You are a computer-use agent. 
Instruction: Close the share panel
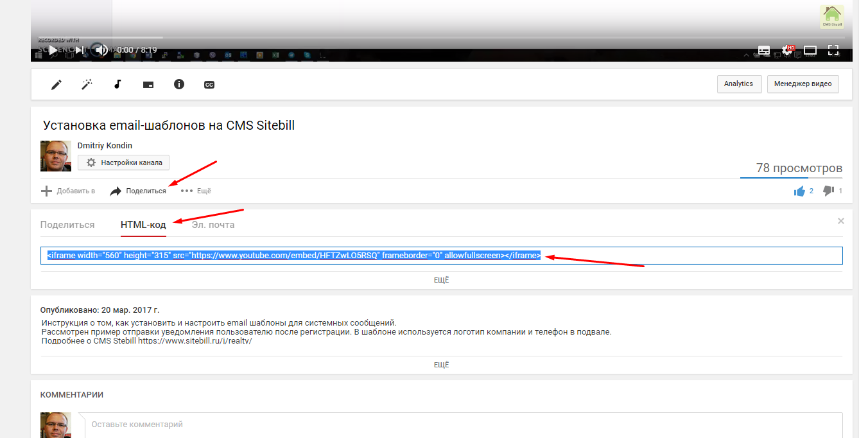point(841,221)
